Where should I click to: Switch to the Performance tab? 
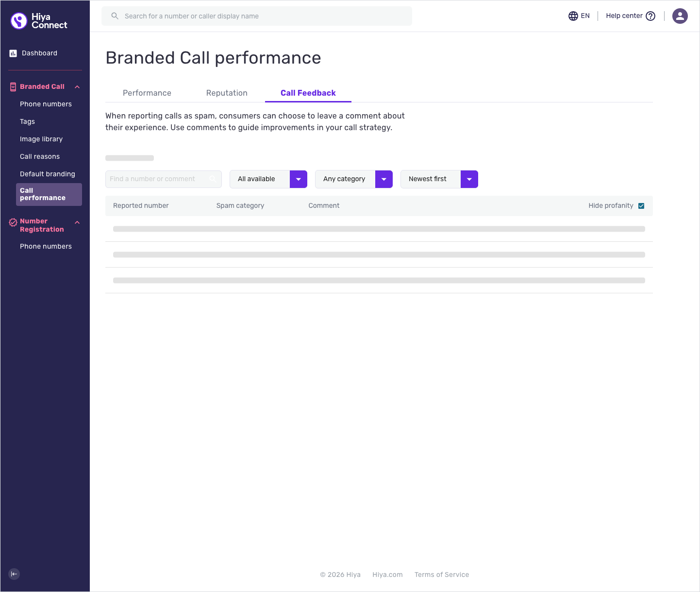coord(147,93)
